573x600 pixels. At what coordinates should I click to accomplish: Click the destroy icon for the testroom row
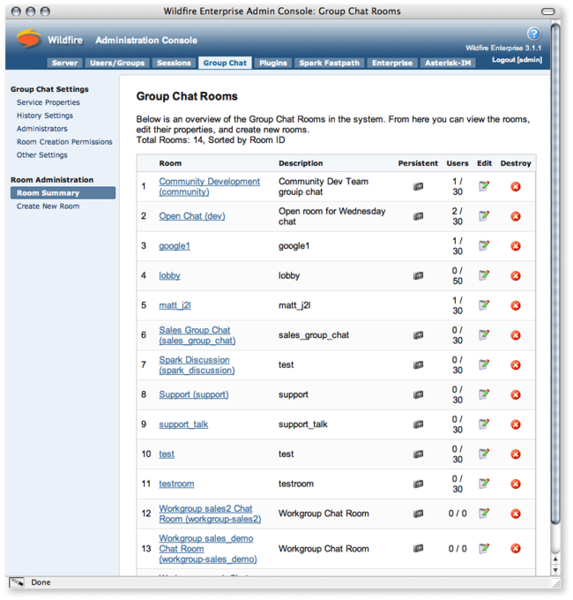pyautogui.click(x=516, y=484)
